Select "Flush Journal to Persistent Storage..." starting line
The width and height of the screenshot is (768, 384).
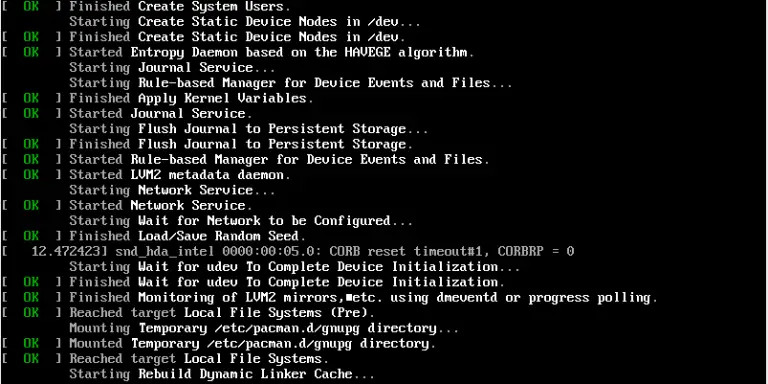pyautogui.click(x=249, y=129)
